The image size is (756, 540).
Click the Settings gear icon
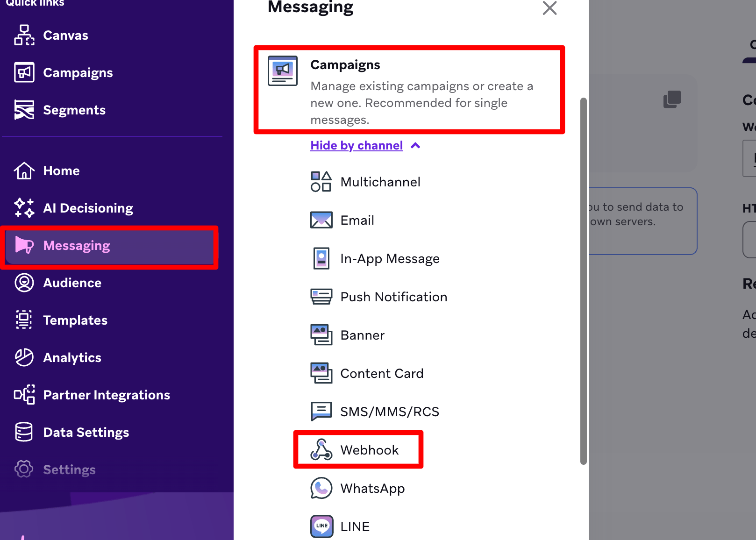(24, 469)
